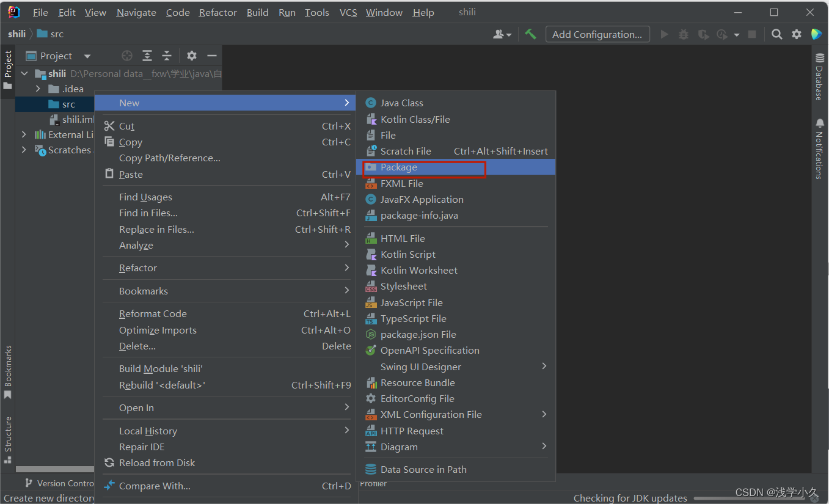Screen dimensions: 829x504
Task: Select package-info.java option
Action: click(x=455, y=215)
